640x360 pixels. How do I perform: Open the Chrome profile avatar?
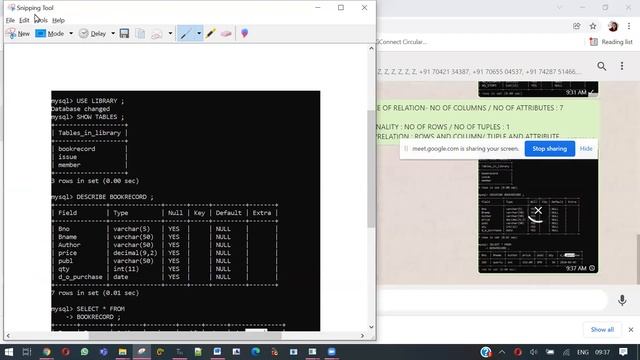click(612, 26)
